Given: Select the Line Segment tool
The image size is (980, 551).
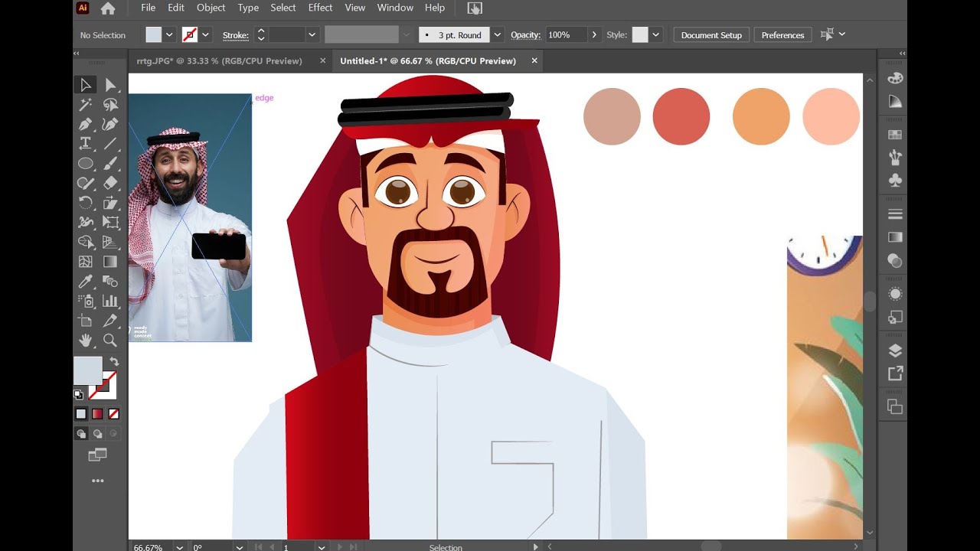Looking at the screenshot, I should click(110, 143).
